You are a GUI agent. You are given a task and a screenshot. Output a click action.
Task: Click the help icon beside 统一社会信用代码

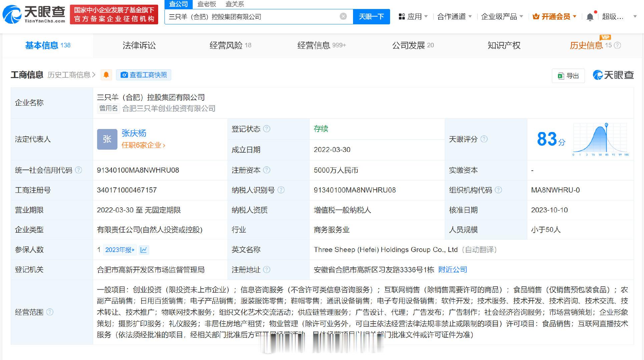(78, 170)
